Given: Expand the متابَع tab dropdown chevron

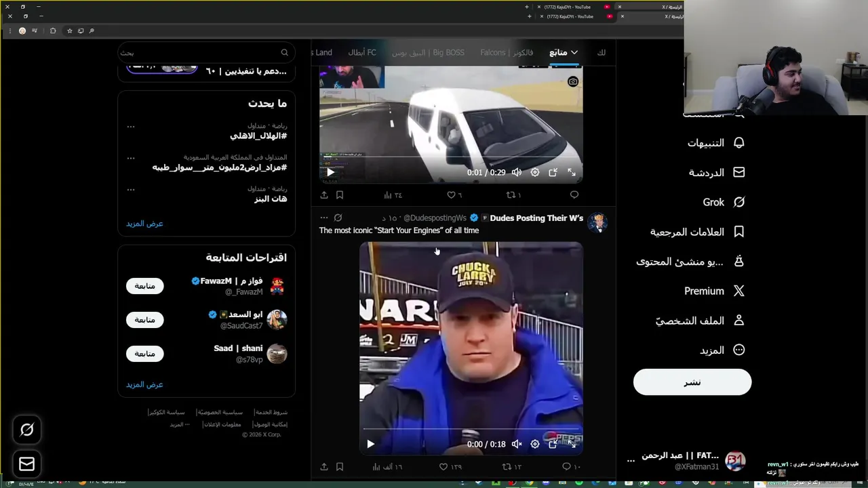Looking at the screenshot, I should click(x=574, y=52).
